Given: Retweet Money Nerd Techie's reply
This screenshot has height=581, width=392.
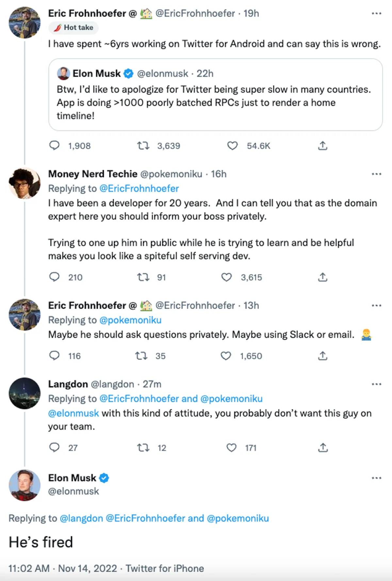Looking at the screenshot, I should [x=143, y=277].
